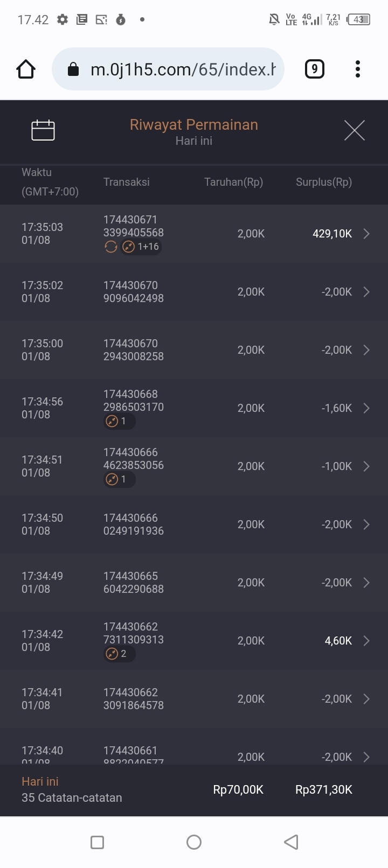388x868 pixels.
Task: Expand the -1,60K surplus row chevron
Action: click(x=366, y=408)
